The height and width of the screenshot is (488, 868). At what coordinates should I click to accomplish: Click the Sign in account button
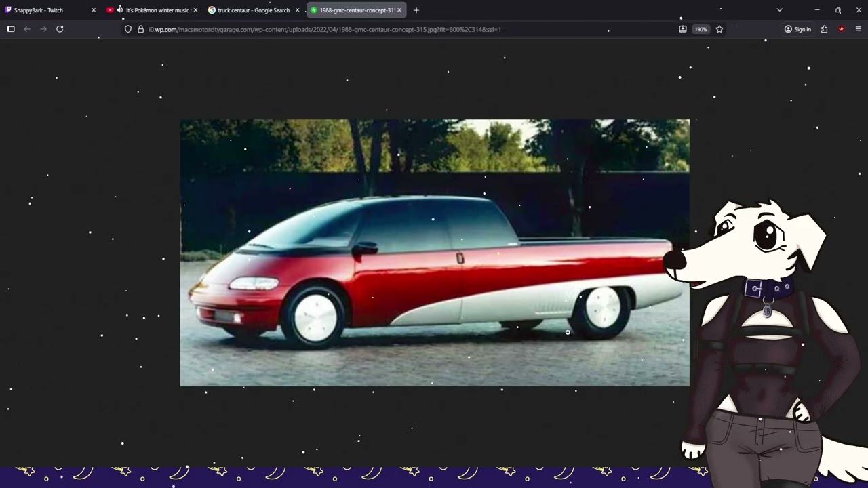(x=797, y=29)
